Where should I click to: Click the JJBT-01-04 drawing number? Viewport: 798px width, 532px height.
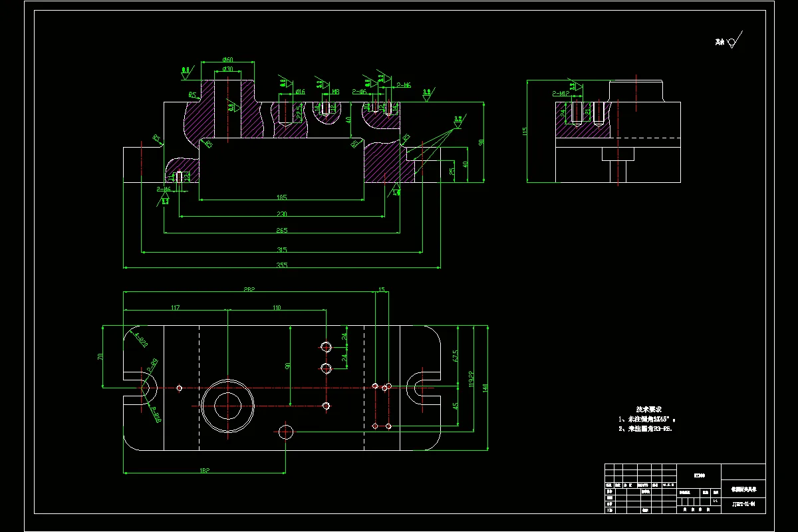[x=743, y=504]
